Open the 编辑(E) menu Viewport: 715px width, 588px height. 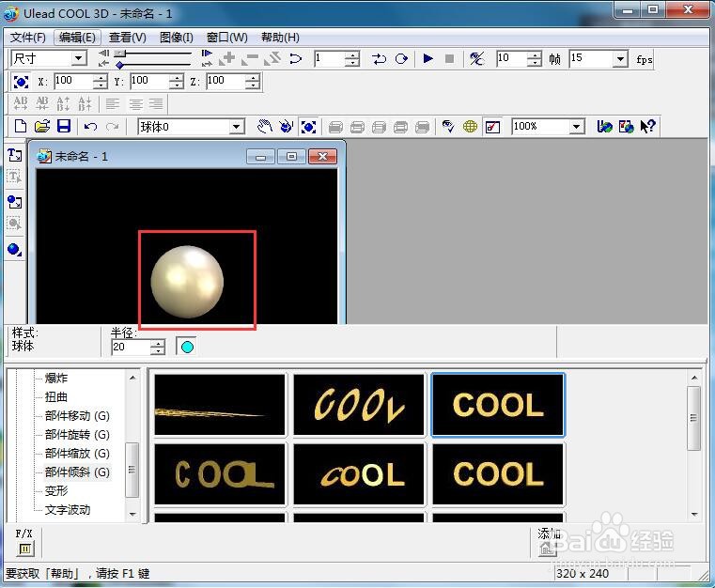click(77, 38)
